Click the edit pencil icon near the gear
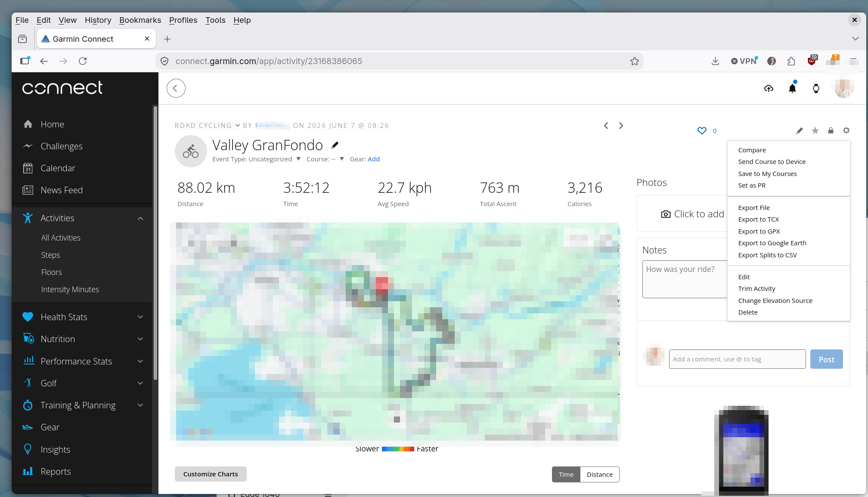Screen dimensions: 868x497 [800, 130]
